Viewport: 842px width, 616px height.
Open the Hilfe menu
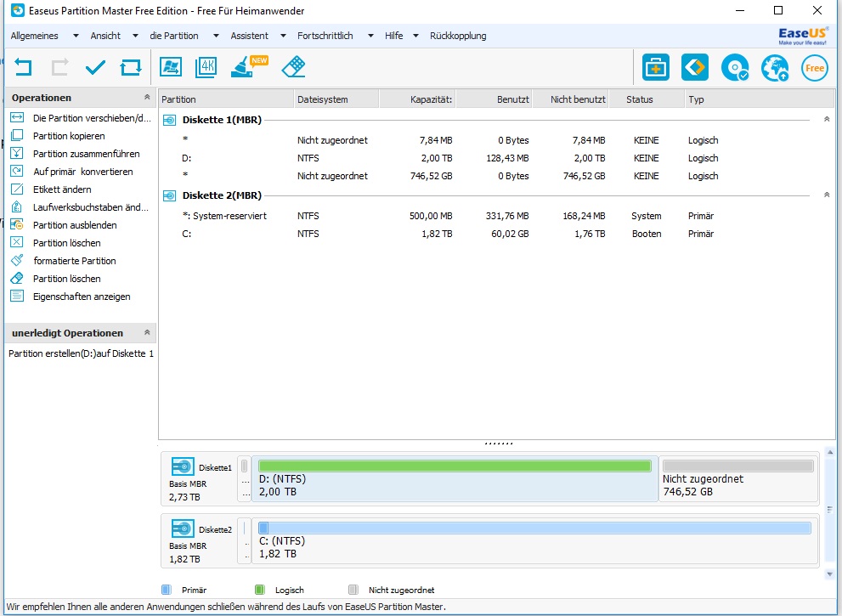coord(393,36)
